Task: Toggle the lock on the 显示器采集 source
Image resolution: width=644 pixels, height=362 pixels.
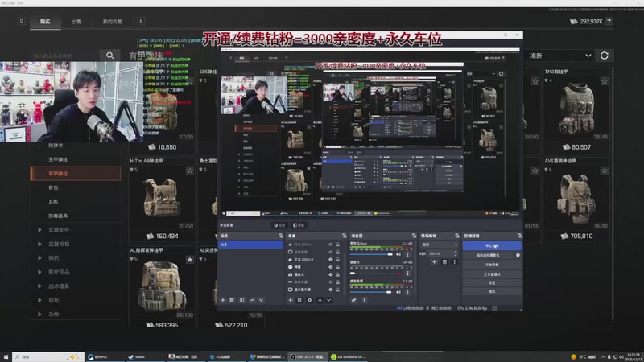Action: (x=337, y=290)
